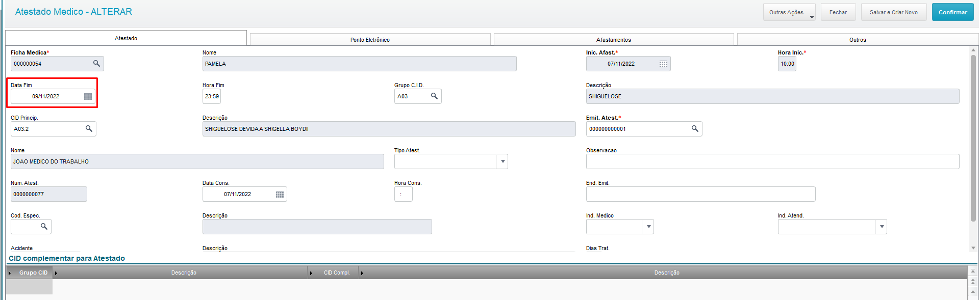Open calendar for Inic. Afast. date
The width and height of the screenshot is (980, 300).
pyautogui.click(x=663, y=64)
